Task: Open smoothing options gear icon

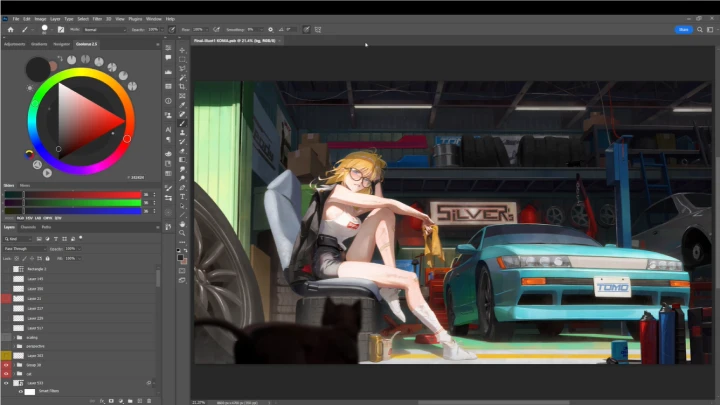Action: point(270,29)
